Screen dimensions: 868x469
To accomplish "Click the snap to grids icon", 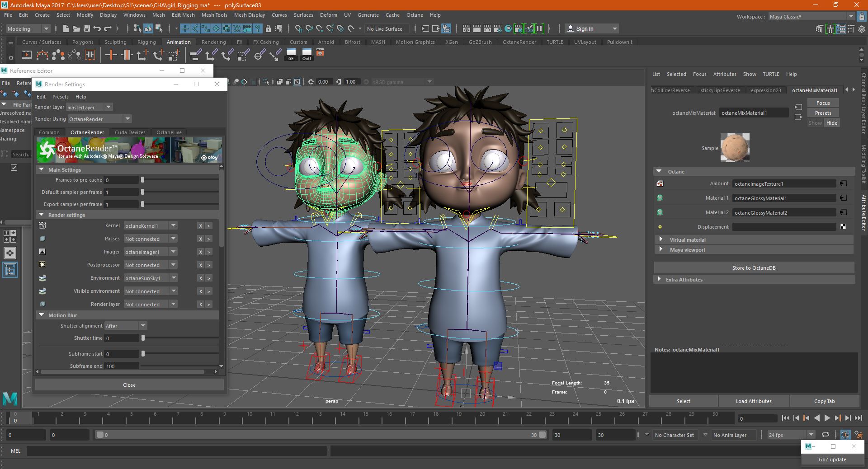I will [x=298, y=28].
